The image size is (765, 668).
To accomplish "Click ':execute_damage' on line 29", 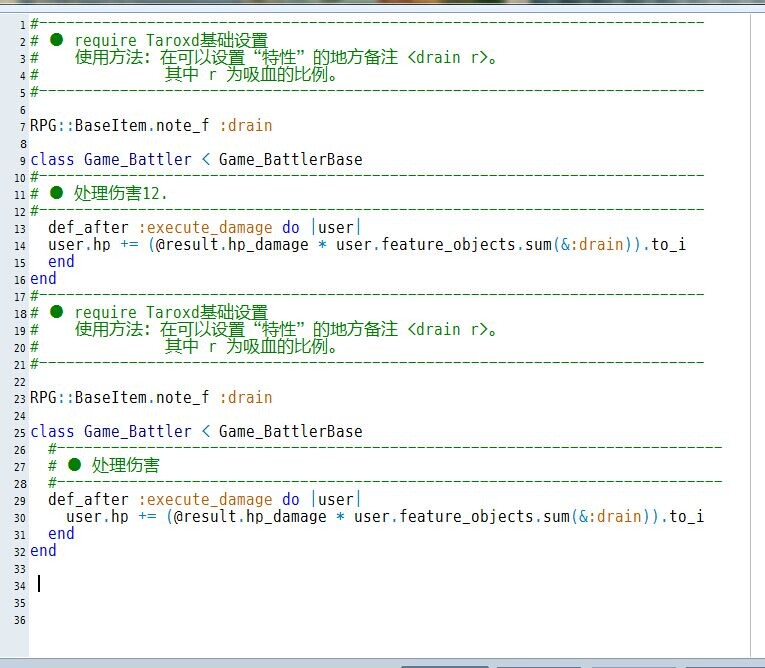I will 205,500.
